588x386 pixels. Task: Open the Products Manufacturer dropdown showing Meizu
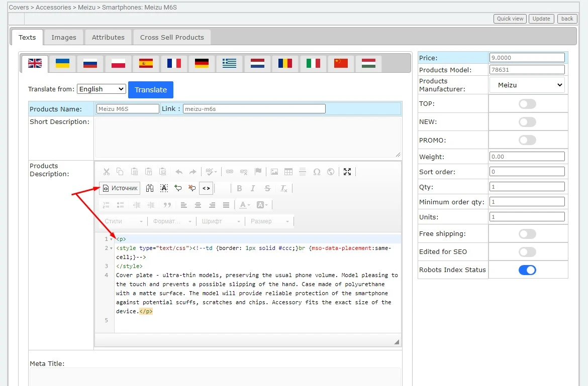527,85
